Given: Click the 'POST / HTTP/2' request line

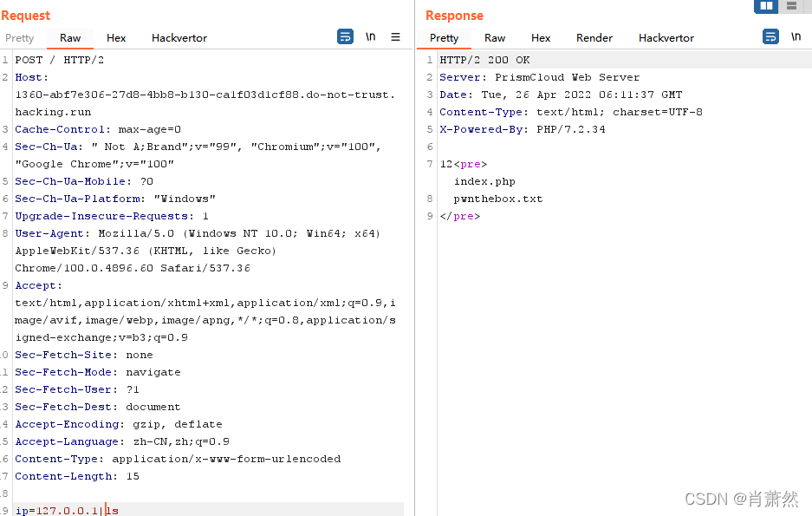Looking at the screenshot, I should pyautogui.click(x=60, y=60).
